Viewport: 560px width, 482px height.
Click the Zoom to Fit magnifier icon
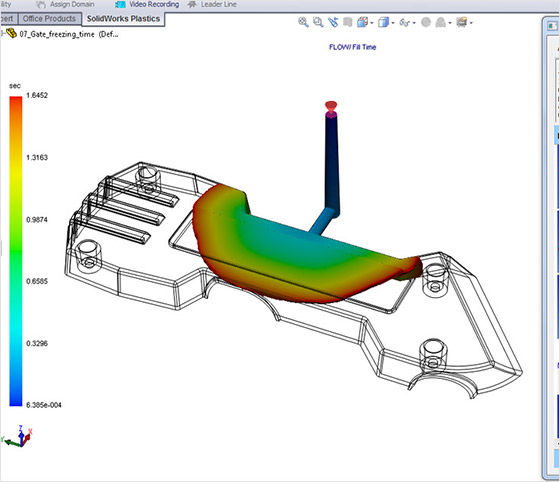(x=303, y=22)
